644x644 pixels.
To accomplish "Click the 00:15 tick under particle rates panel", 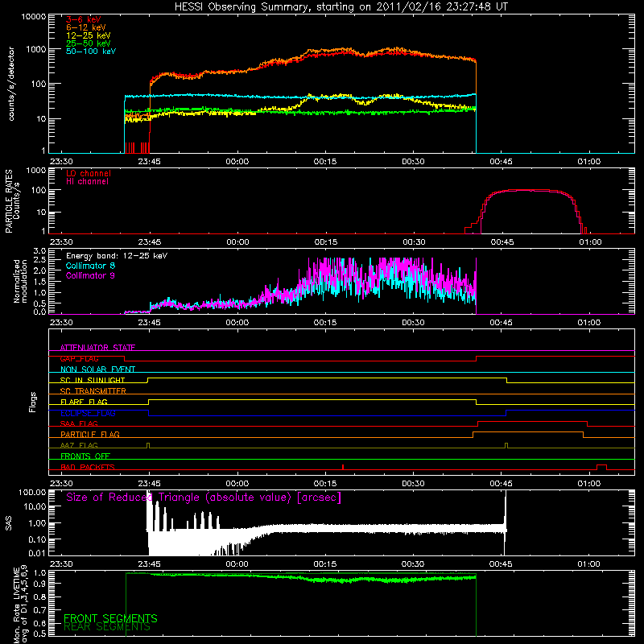I will pyautogui.click(x=326, y=242).
